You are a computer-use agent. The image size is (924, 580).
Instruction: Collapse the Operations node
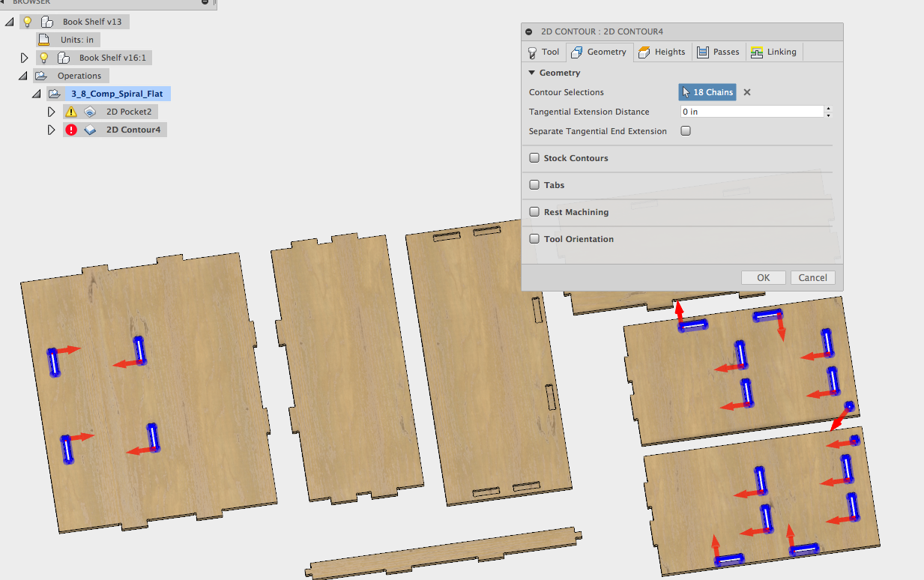click(x=22, y=76)
